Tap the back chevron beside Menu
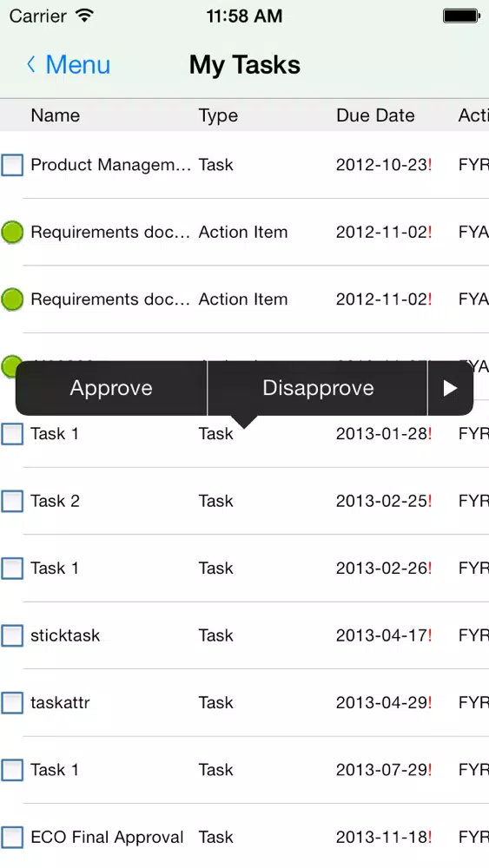Screen dimensions: 489x868 [31, 65]
